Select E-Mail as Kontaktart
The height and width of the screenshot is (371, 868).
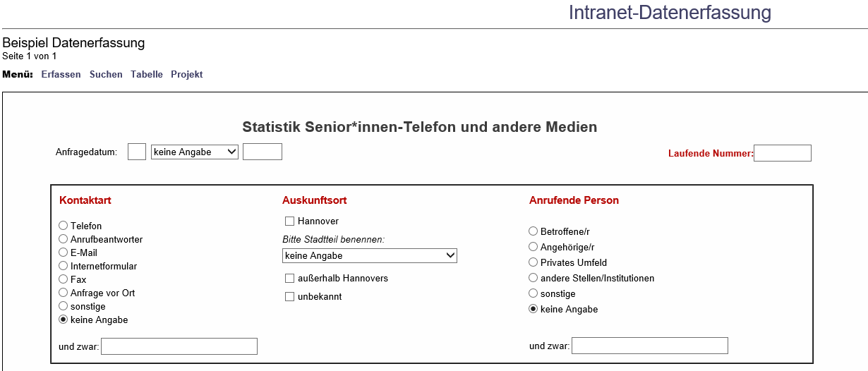coord(64,253)
